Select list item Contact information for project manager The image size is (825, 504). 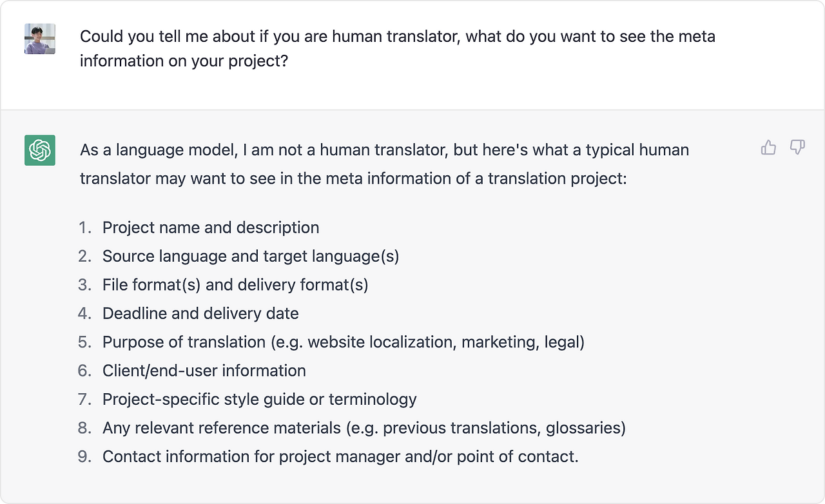340,456
